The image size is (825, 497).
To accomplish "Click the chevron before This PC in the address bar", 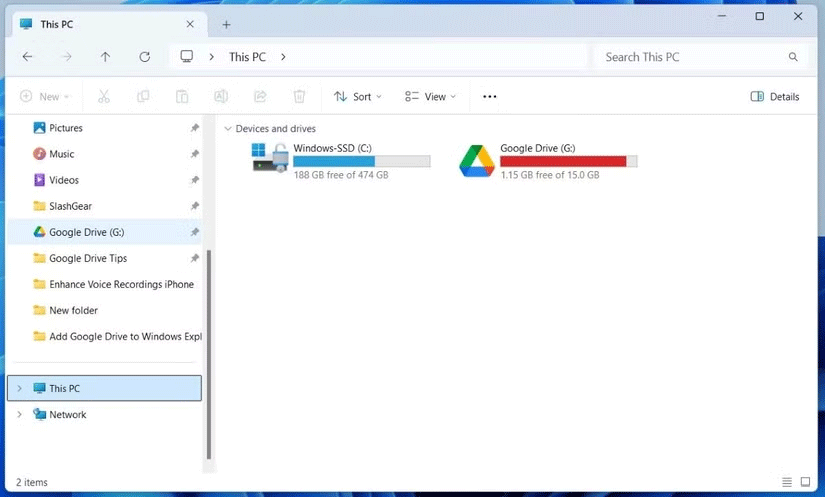I will tap(212, 57).
